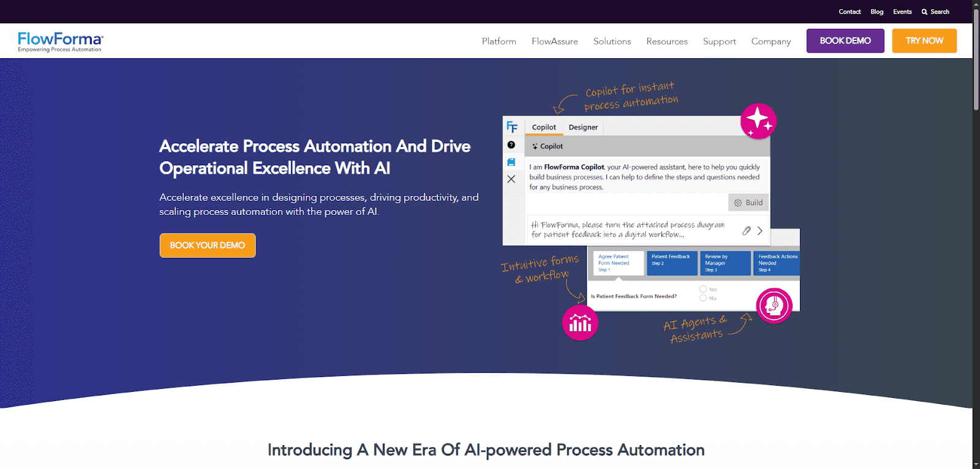The image size is (980, 469).
Task: Click the search magnifier icon
Action: 924,12
